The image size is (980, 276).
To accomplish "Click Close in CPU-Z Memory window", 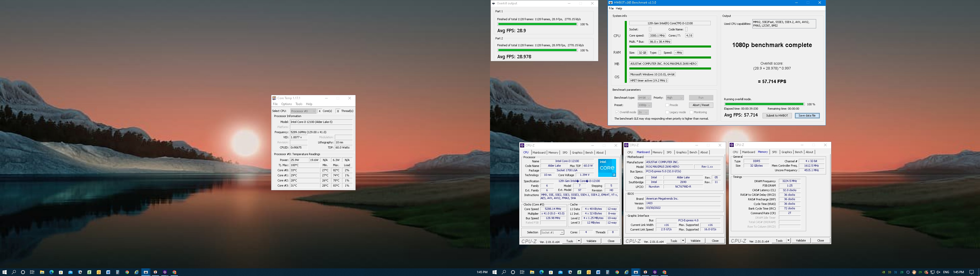I will tap(820, 240).
